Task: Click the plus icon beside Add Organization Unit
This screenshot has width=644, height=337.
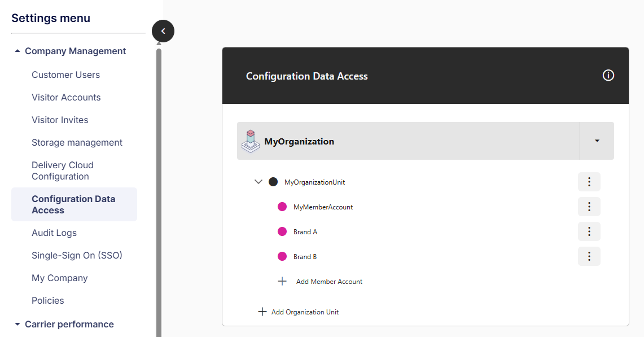Action: click(262, 312)
